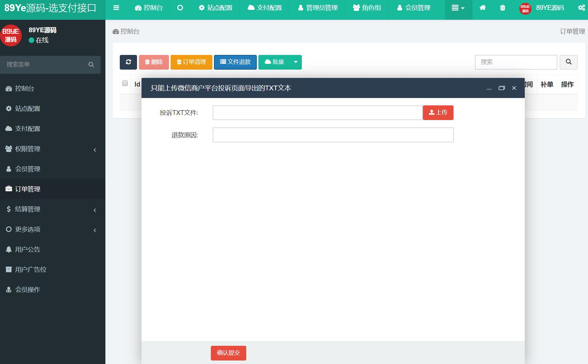588x364 pixels.
Task: Click the 确认提交 button
Action: click(x=228, y=353)
